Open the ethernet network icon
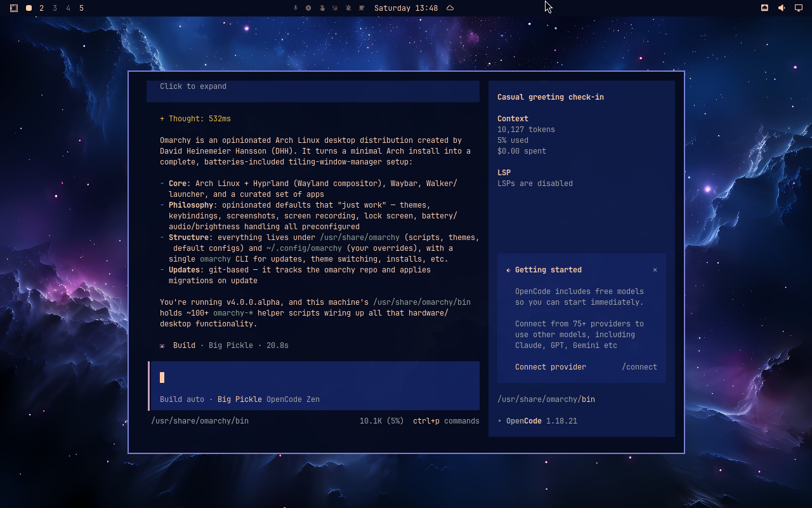Viewport: 812px width, 508px height. 764,8
